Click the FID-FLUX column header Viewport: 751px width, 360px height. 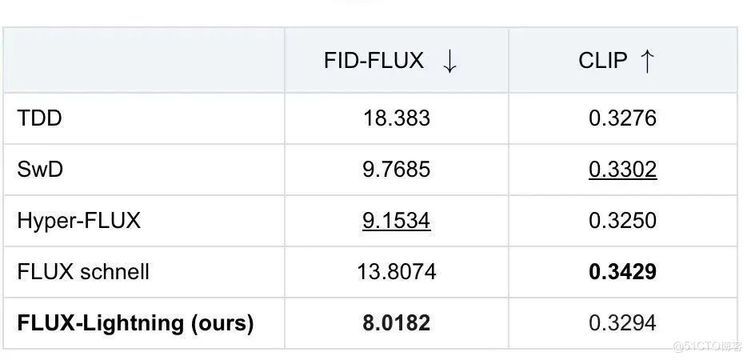[374, 61]
